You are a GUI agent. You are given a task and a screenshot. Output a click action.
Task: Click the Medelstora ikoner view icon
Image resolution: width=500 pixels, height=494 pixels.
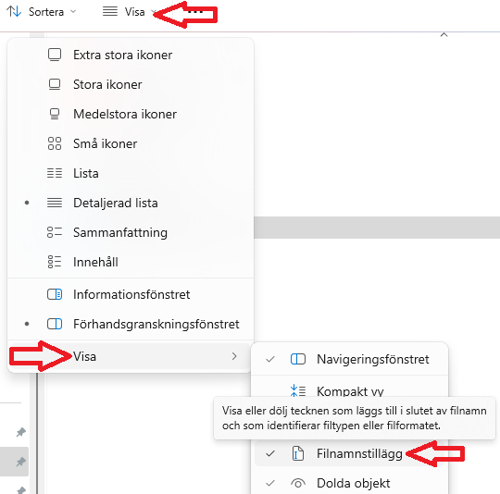[x=54, y=114]
